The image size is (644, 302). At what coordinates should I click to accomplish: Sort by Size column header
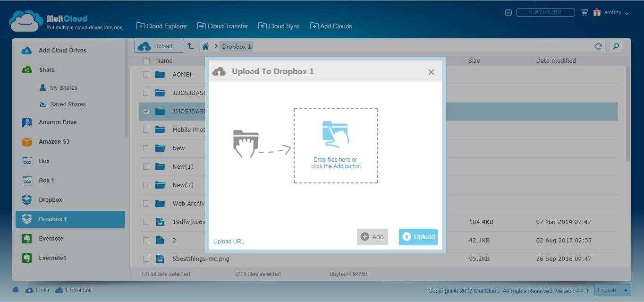(x=474, y=60)
